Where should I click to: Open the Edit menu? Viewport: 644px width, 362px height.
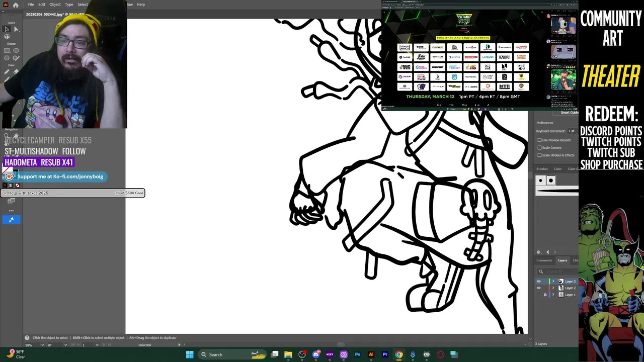42,5
